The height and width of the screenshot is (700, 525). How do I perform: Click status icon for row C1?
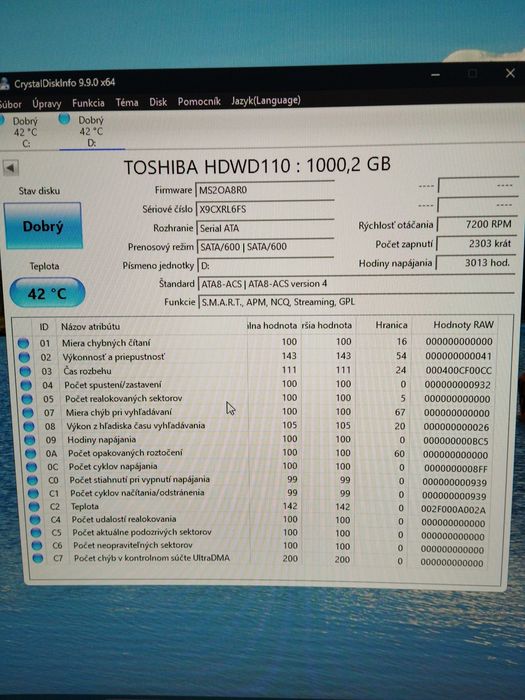pyautogui.click(x=33, y=494)
